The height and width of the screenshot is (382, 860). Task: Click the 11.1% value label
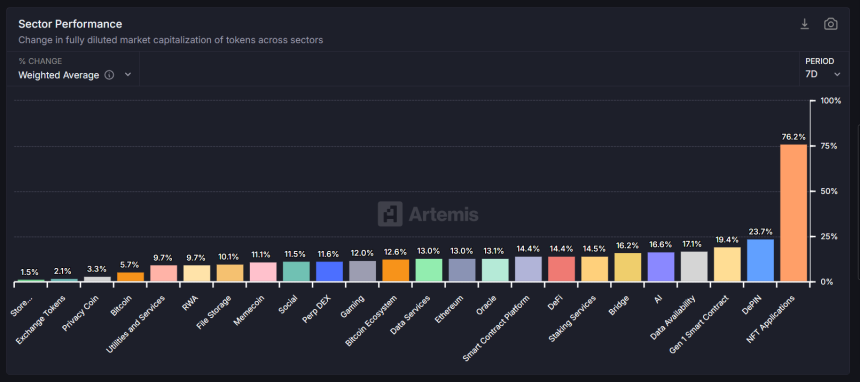pos(263,254)
